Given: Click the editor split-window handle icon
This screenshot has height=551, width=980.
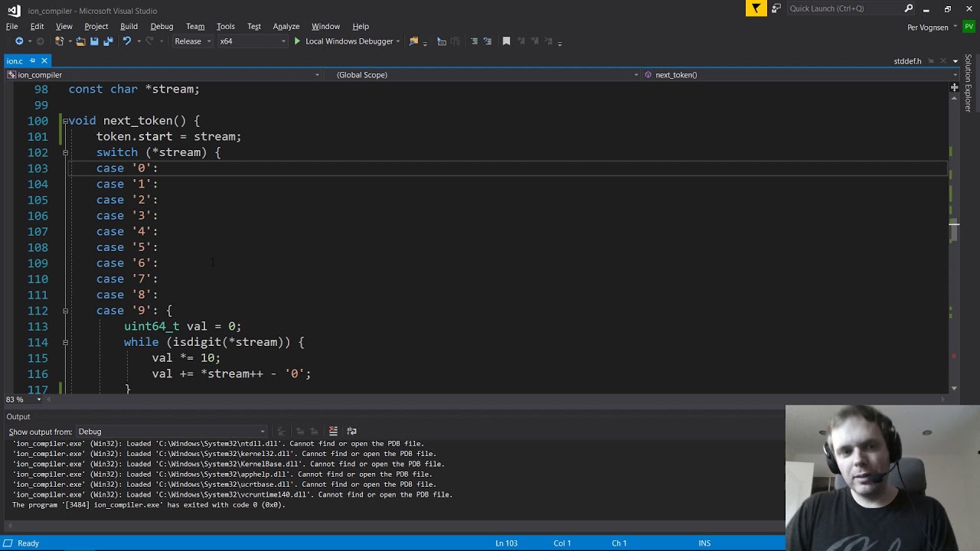Looking at the screenshot, I should (x=954, y=88).
